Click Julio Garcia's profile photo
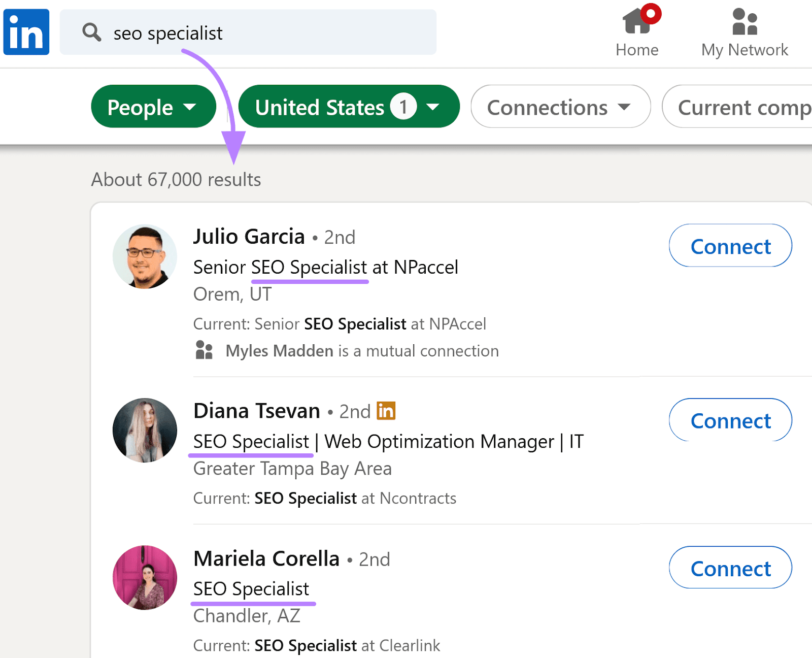Screen dimensions: 812x658 [144, 256]
